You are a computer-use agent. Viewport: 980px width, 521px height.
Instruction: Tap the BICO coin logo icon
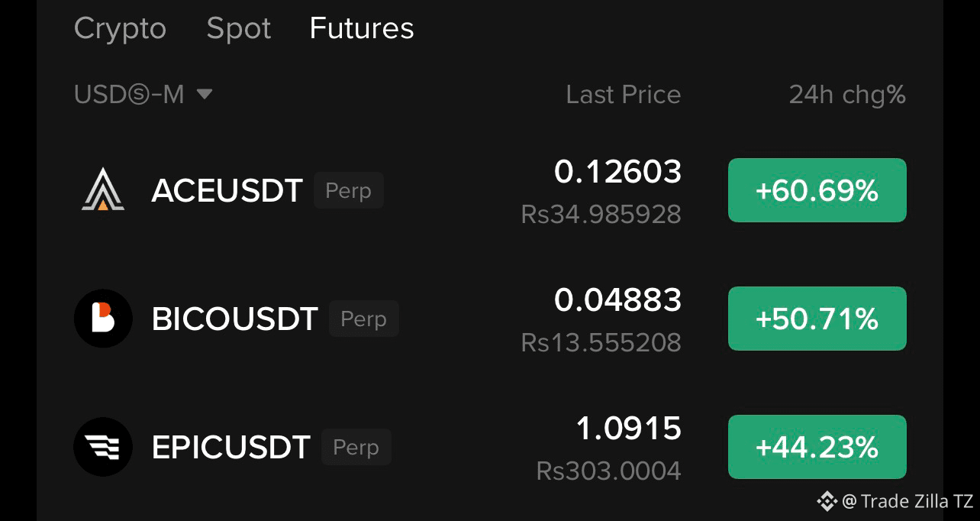click(x=103, y=319)
